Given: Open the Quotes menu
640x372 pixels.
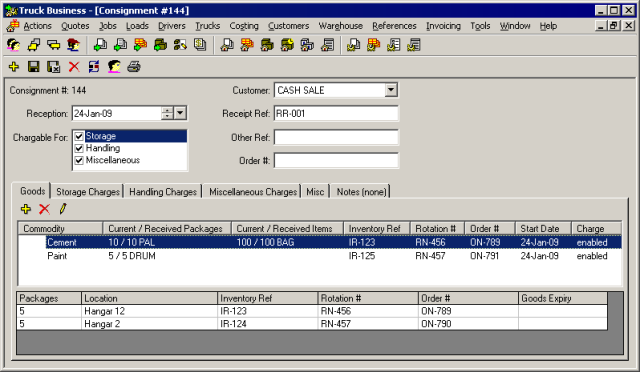Looking at the screenshot, I should click(x=75, y=26).
